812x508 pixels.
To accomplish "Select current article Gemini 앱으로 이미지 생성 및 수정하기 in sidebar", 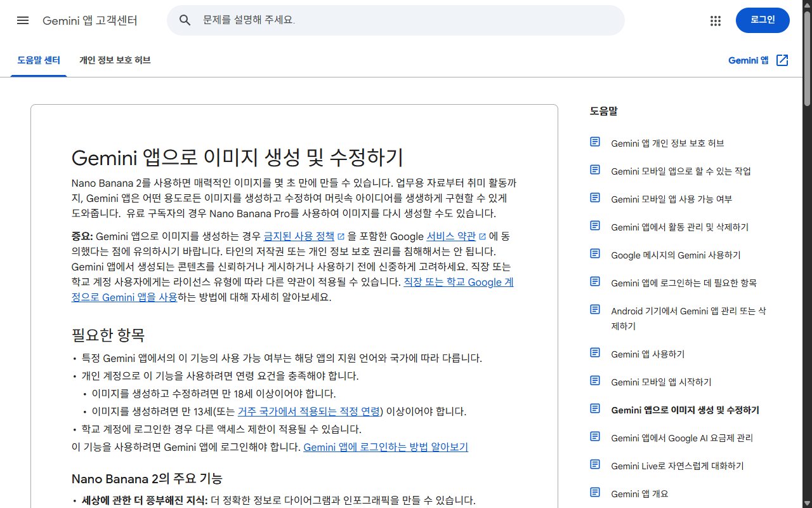I will coord(685,410).
